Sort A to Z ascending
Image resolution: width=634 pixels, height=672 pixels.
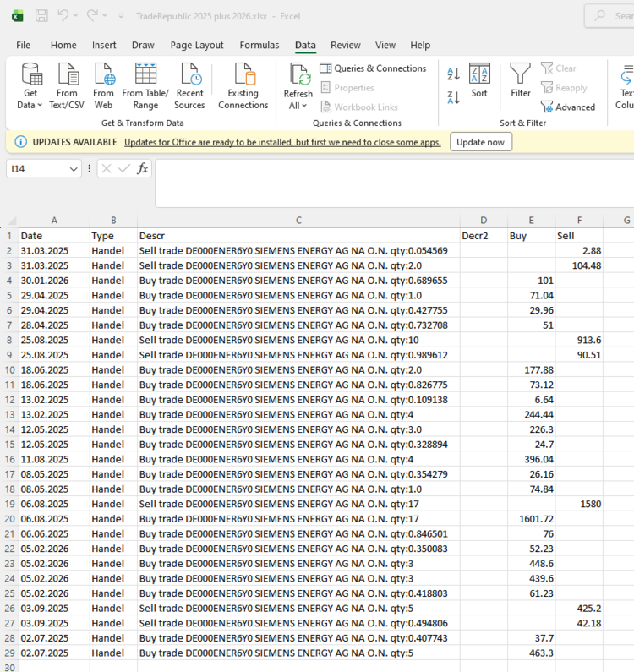(x=454, y=74)
